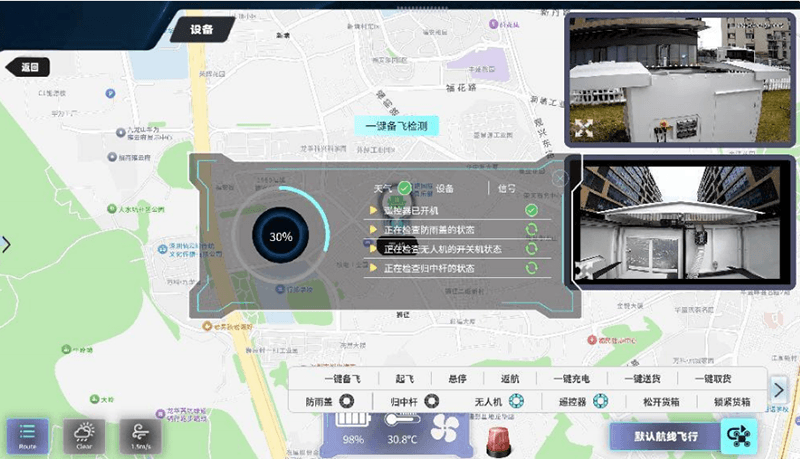Screen dimensions: 800x459
Task: Click the 一键备飞 command
Action: coord(342,379)
